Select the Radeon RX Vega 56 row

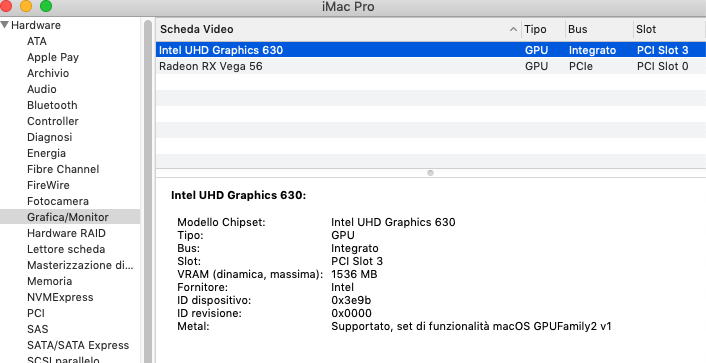pos(430,66)
